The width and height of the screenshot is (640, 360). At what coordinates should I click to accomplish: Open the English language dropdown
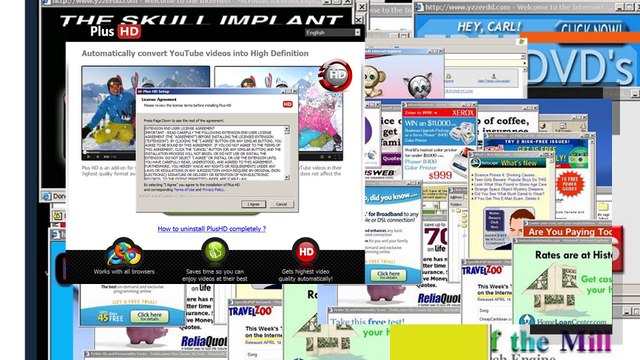tap(333, 32)
